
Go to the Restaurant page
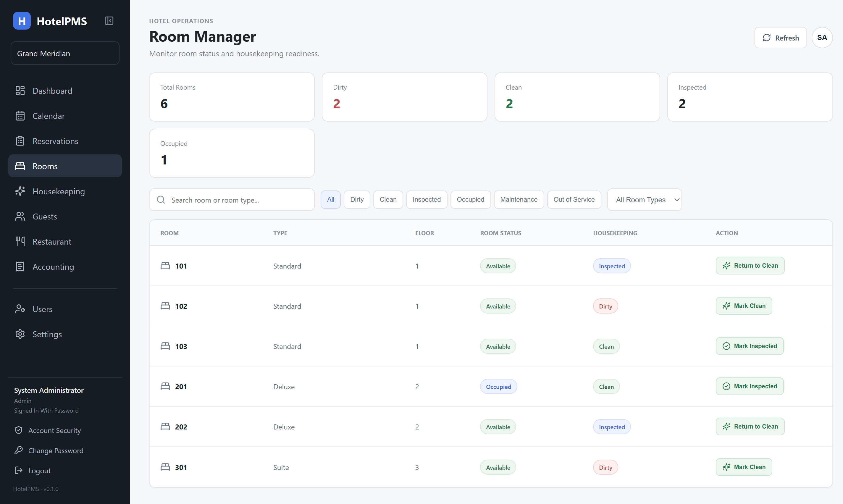pos(65,241)
